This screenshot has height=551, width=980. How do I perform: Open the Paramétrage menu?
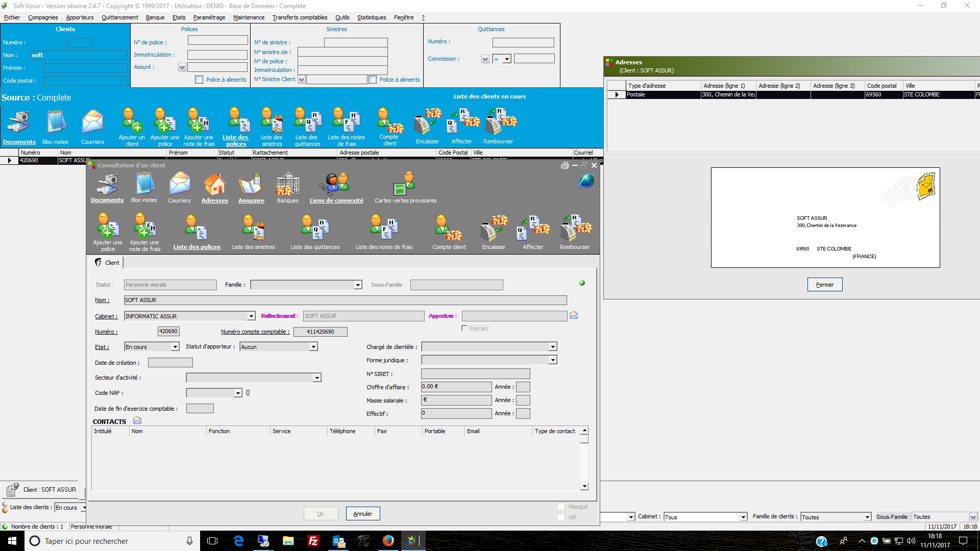coord(209,17)
